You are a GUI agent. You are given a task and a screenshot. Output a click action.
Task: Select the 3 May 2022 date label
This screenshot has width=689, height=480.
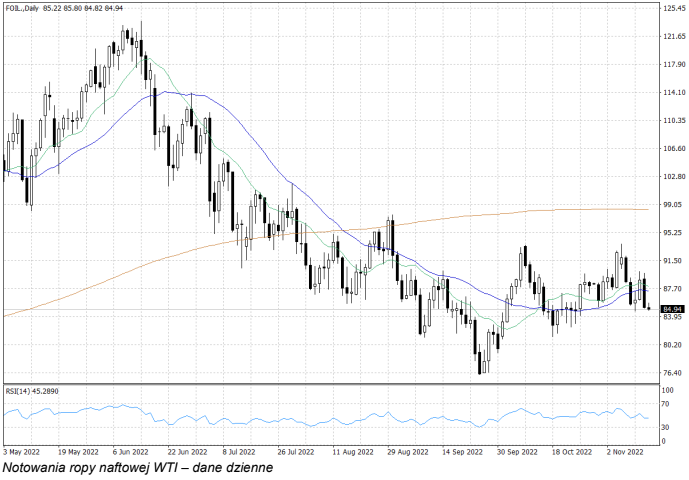pos(22,451)
